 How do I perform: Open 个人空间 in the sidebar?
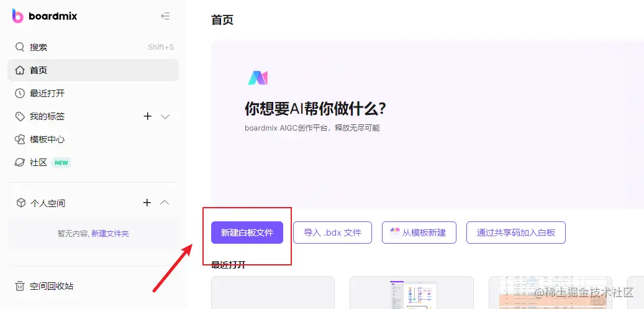point(48,203)
